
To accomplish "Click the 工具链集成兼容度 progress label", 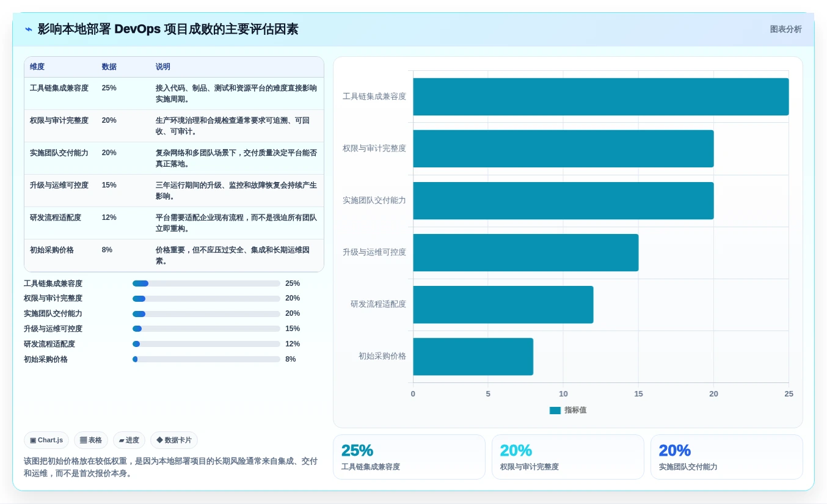I will coord(53,283).
